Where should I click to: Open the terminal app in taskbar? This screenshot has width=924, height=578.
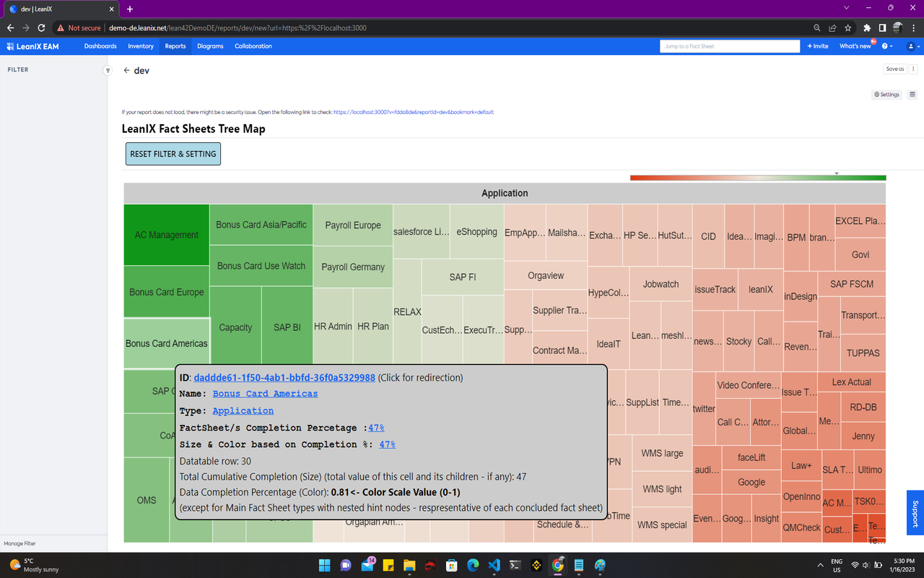(515, 565)
